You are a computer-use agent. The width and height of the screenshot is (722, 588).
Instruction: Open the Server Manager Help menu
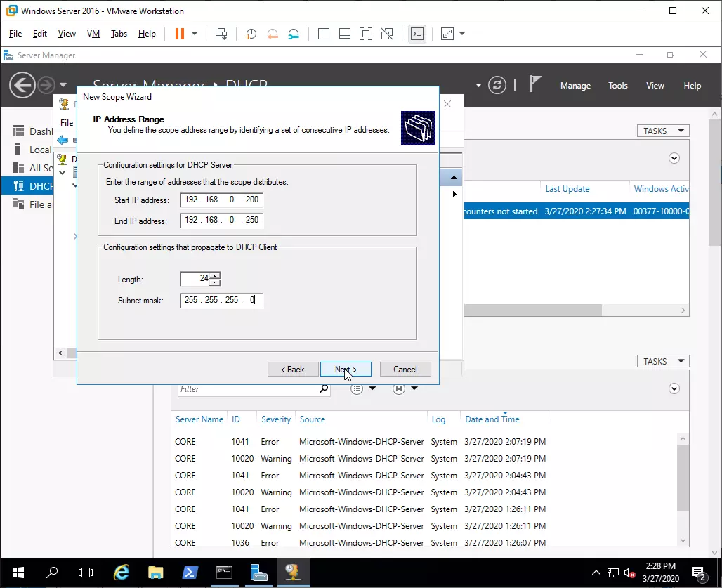[x=692, y=86]
